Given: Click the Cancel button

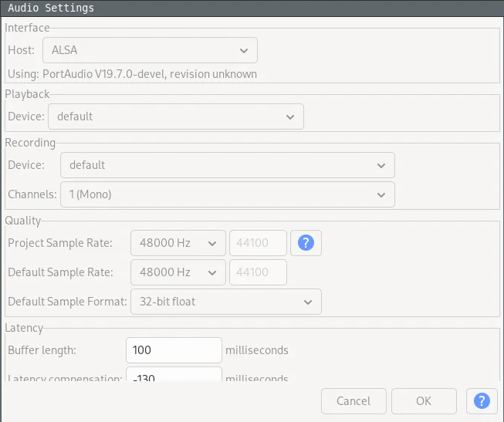Looking at the screenshot, I should coord(353,401).
